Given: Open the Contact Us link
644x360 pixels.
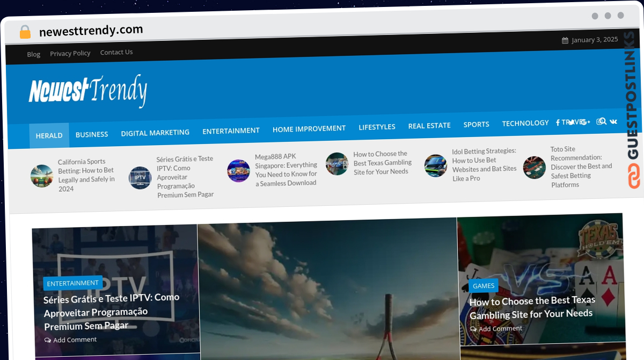Looking at the screenshot, I should pos(116,52).
